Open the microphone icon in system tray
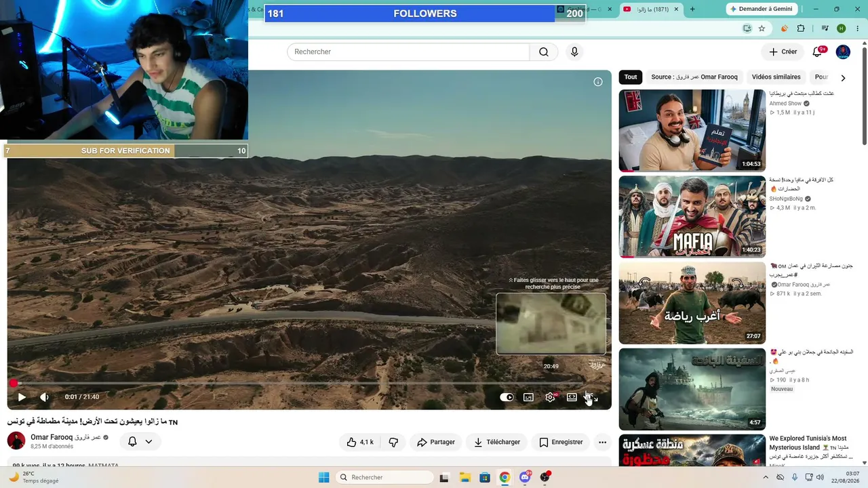 (x=795, y=477)
